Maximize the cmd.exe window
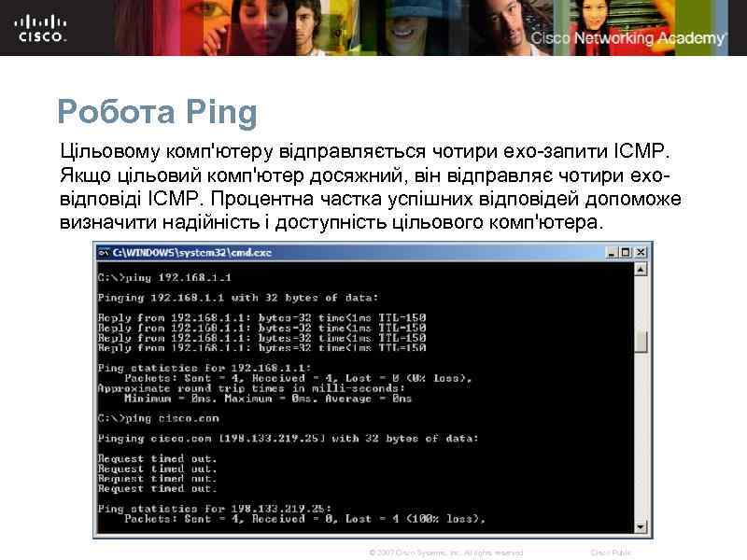Screen dimensions: 747x560 [x=625, y=250]
